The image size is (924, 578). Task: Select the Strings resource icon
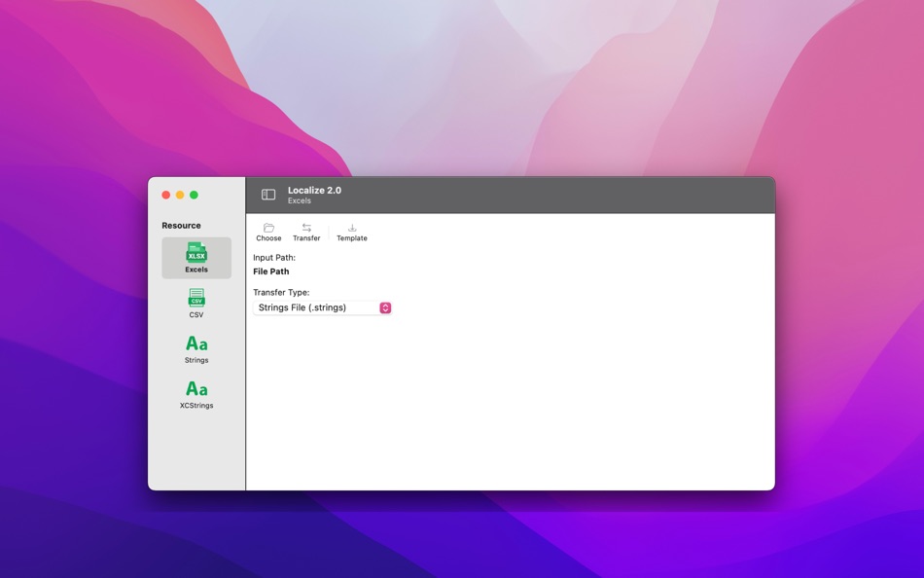tap(195, 343)
